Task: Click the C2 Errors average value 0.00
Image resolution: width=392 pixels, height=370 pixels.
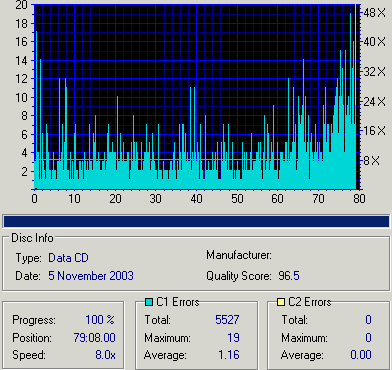Action: tap(361, 355)
